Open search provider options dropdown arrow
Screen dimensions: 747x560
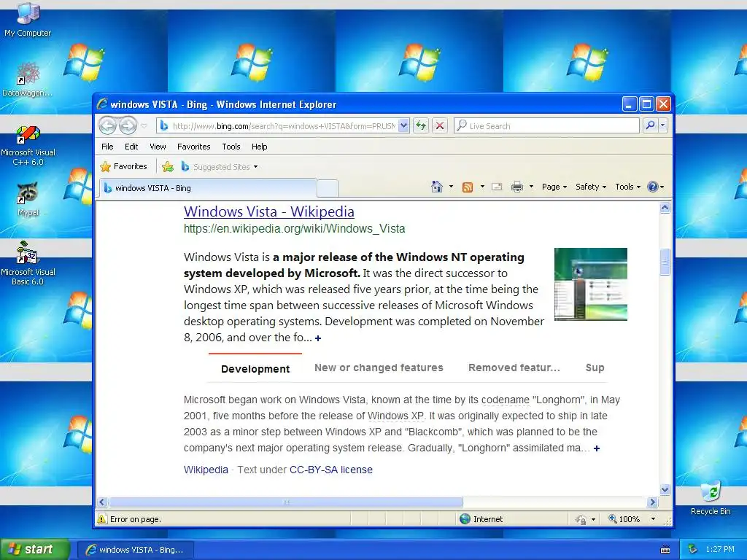point(662,125)
